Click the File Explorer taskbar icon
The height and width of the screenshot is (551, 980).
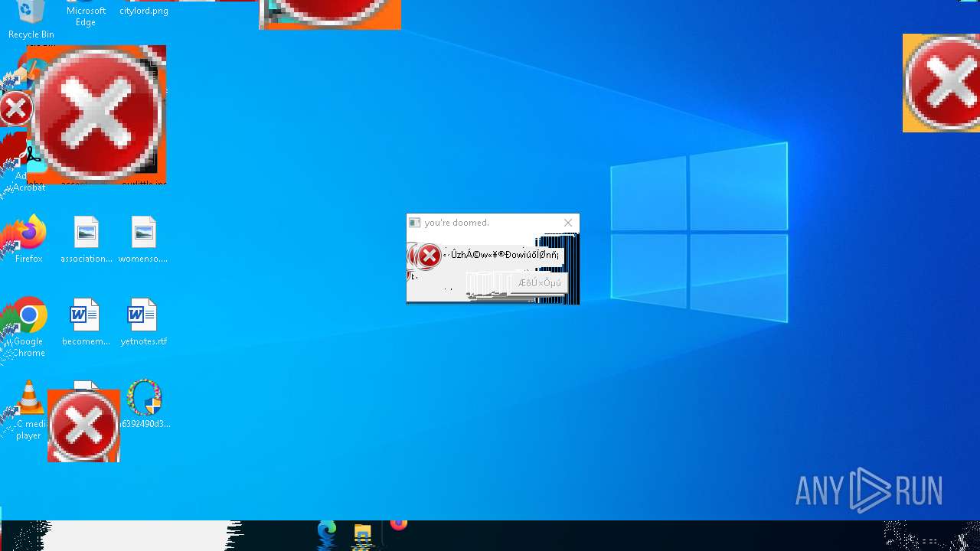click(x=362, y=534)
